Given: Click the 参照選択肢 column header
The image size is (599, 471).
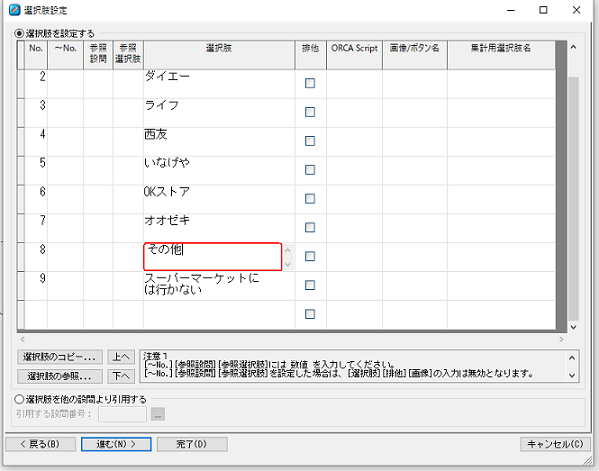Looking at the screenshot, I should point(128,55).
